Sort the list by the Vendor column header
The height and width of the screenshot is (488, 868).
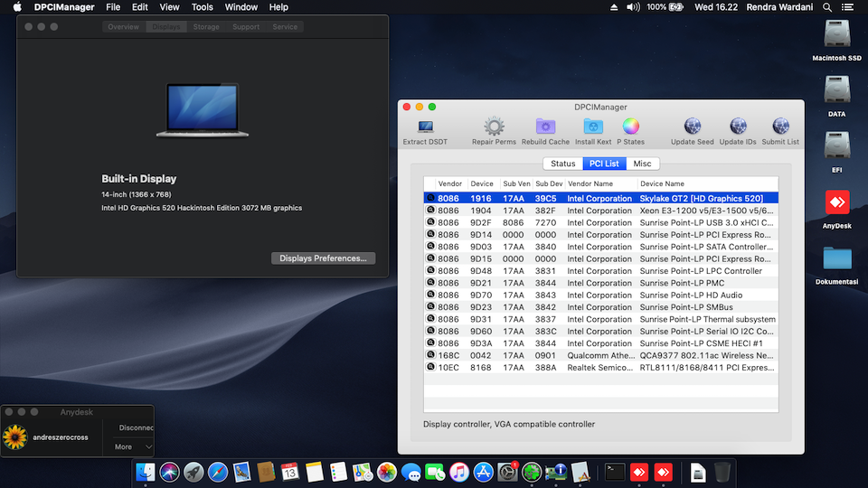449,183
